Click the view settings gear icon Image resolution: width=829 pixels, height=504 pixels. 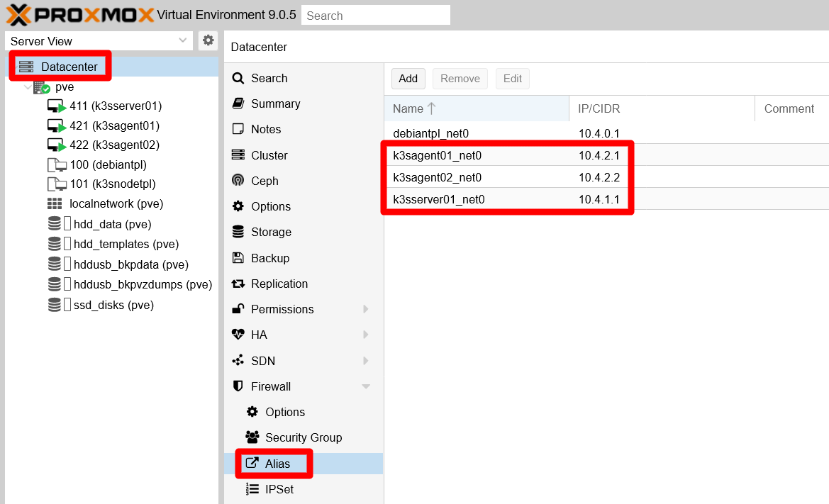pos(208,40)
